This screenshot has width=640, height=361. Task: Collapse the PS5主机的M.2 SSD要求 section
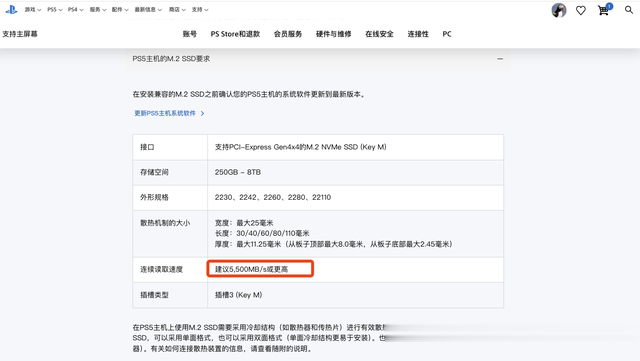point(500,59)
